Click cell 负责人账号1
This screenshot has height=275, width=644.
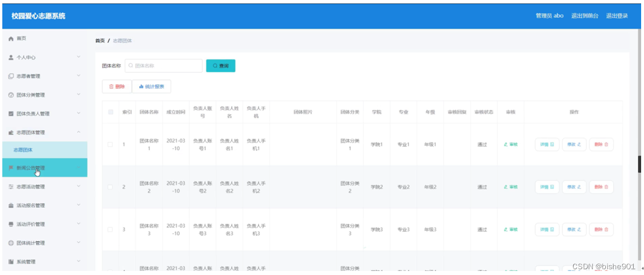point(202,145)
